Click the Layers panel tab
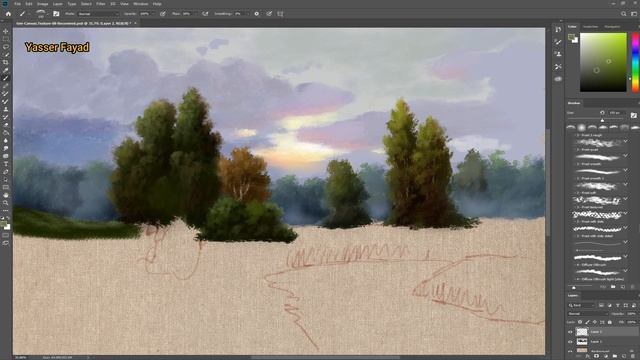 pyautogui.click(x=573, y=296)
